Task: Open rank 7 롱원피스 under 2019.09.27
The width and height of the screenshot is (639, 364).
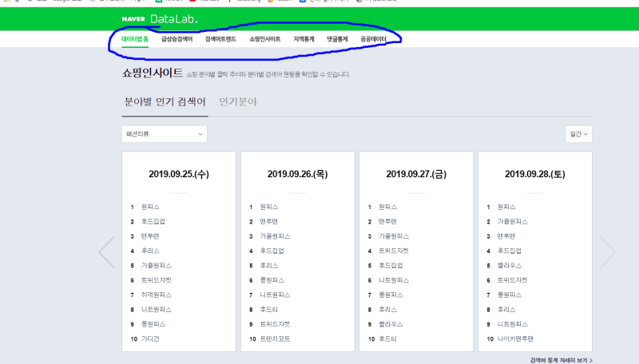Action: [x=391, y=295]
